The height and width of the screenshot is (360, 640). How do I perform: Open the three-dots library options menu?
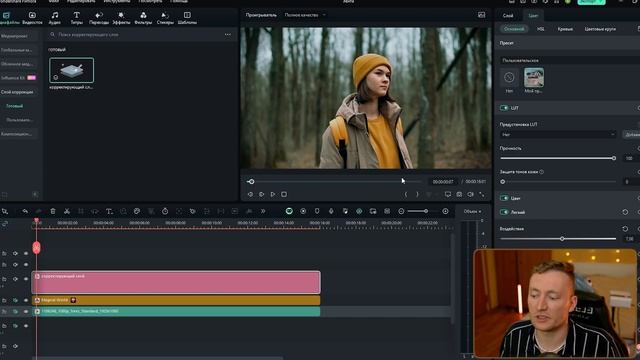(x=228, y=35)
